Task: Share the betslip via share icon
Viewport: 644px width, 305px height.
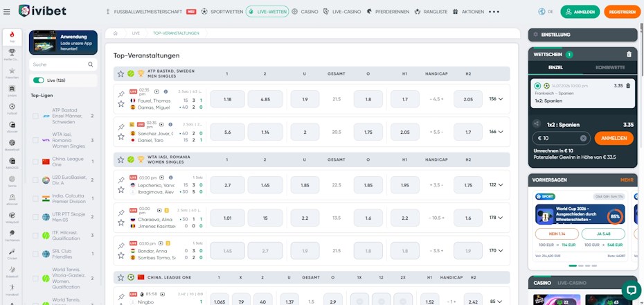Action: (537, 123)
